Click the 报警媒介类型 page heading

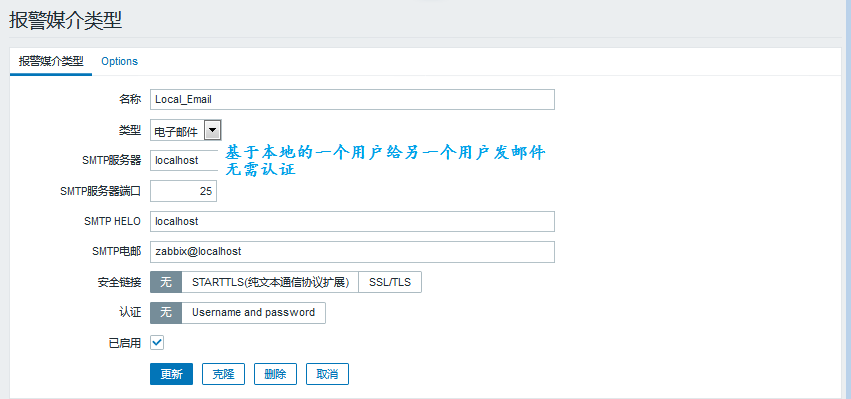tap(66, 20)
